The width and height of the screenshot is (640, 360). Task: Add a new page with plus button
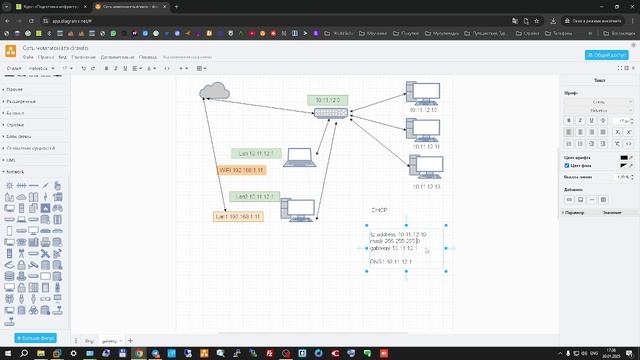point(130,341)
